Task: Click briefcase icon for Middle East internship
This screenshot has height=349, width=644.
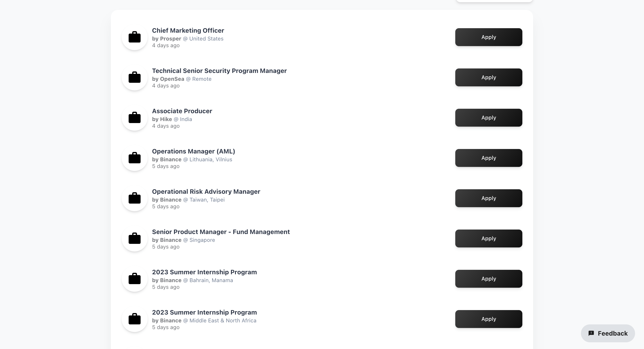Action: pos(134,319)
